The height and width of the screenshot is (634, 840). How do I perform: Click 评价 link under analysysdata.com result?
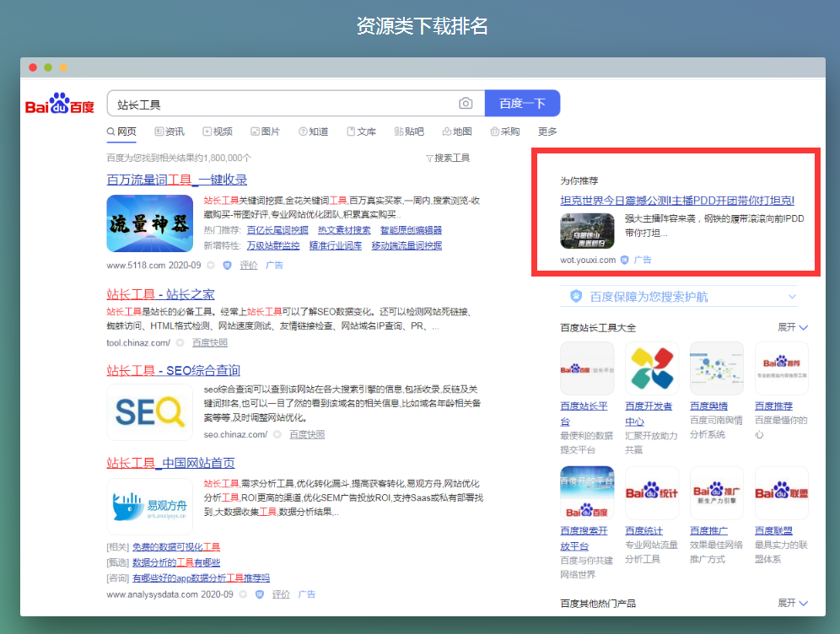[x=281, y=594]
